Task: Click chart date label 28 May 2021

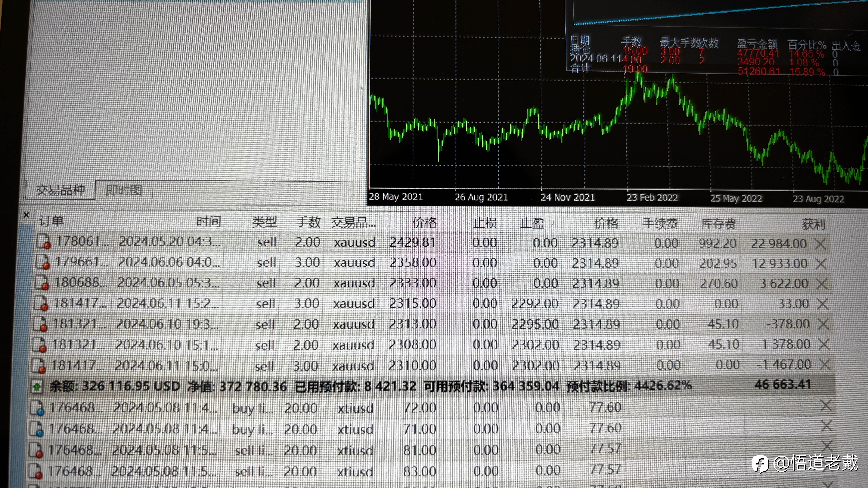Action: [396, 197]
